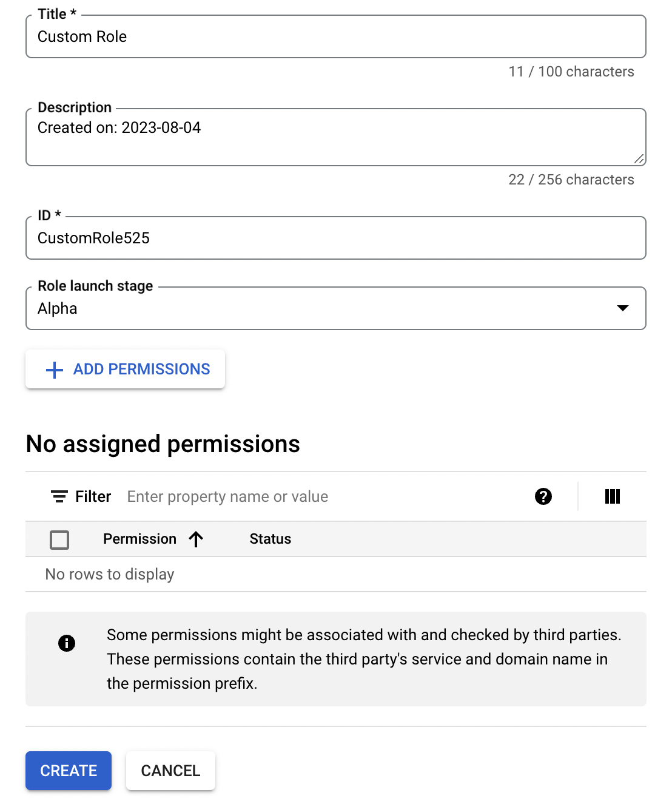Click into the Description text area
This screenshot has width=672, height=801.
336,137
